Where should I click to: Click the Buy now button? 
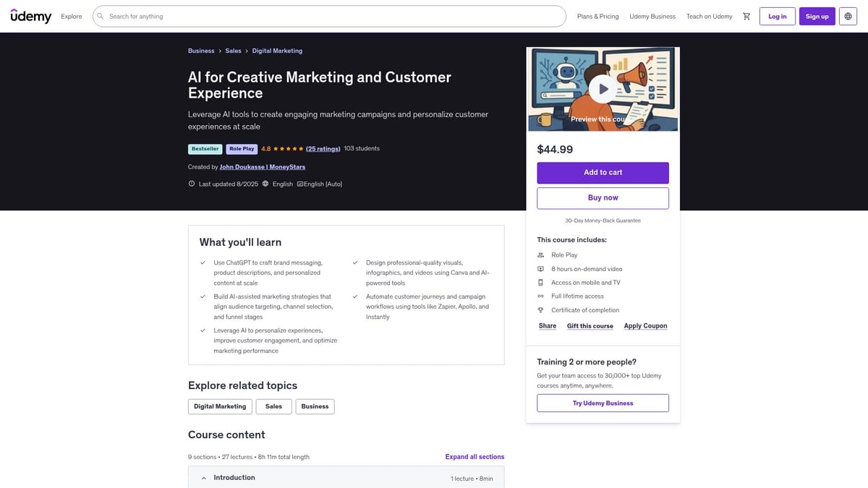(603, 197)
